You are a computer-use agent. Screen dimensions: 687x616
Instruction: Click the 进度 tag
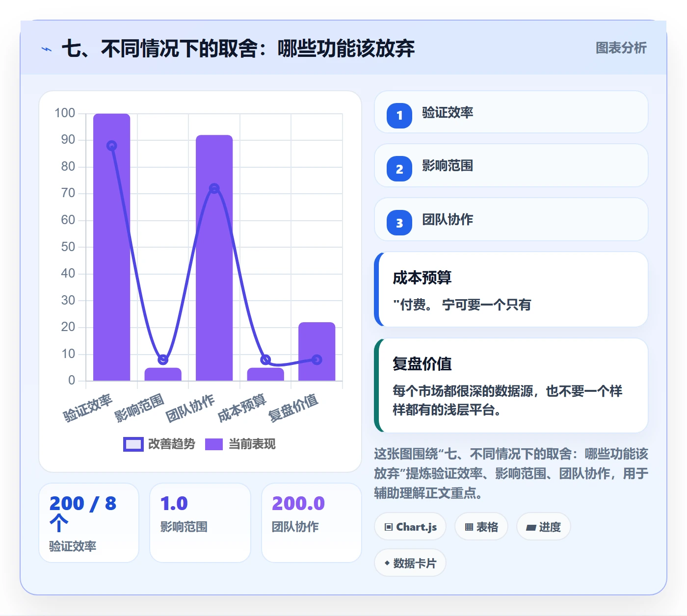(543, 527)
